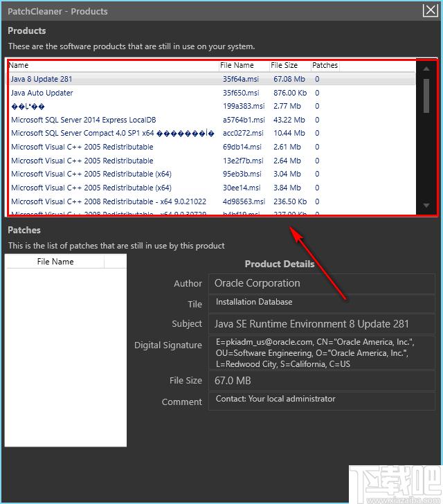
Task: Click the Subject field Java SE Runtime Environment
Action: pyautogui.click(x=322, y=324)
